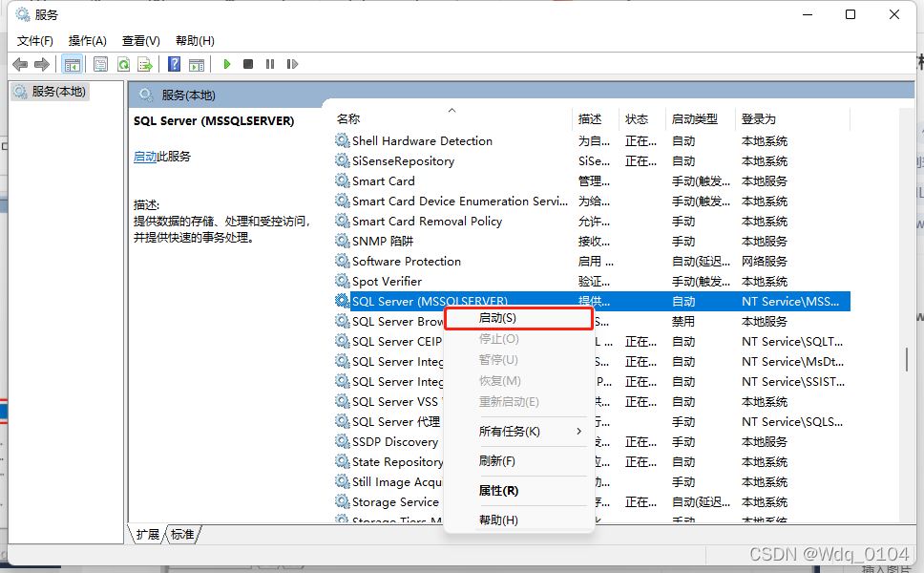Click the services list vertical scrollbar thumb
Screen dimensions: 924x573
(x=907, y=360)
